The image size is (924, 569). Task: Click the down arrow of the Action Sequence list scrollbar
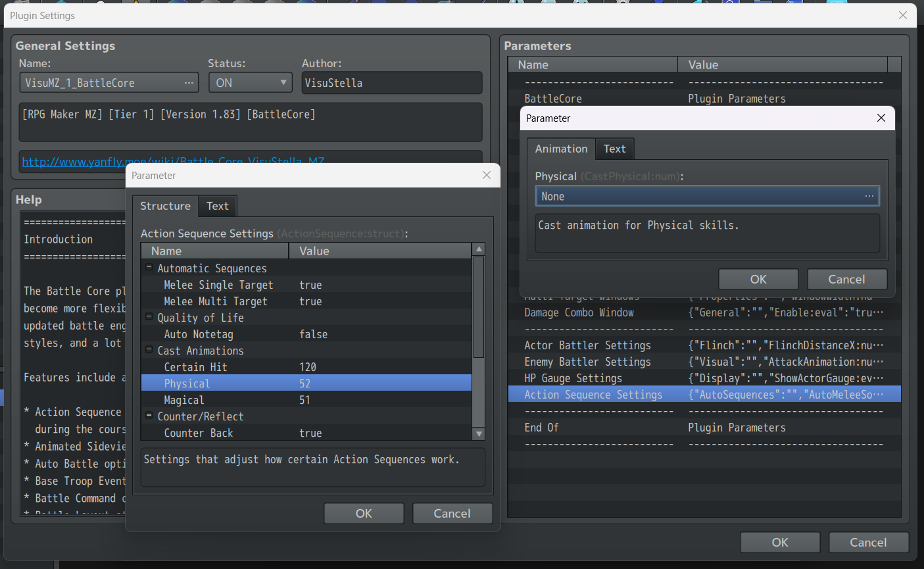tap(479, 434)
